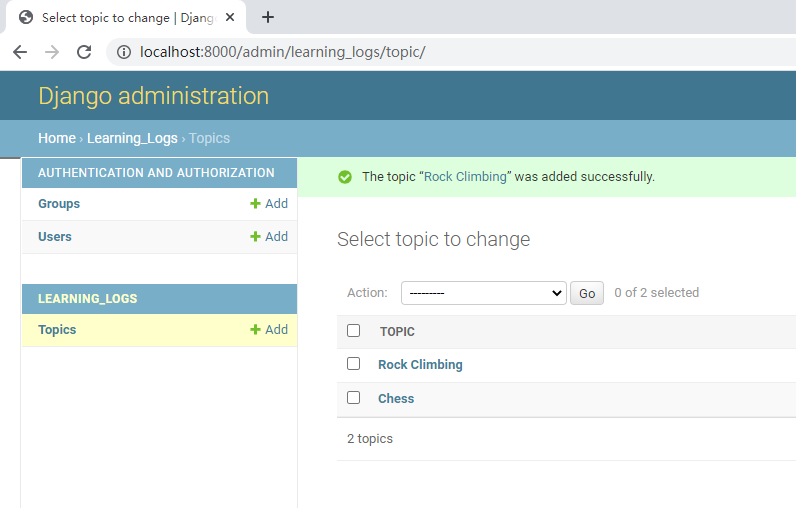Image resolution: width=796 pixels, height=508 pixels.
Task: Click the Django administration title link
Action: coord(154,96)
